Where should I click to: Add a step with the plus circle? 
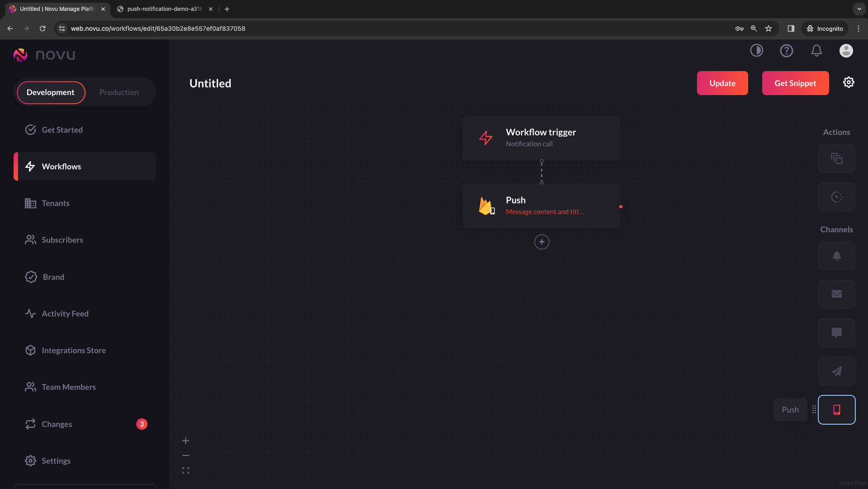tap(541, 242)
